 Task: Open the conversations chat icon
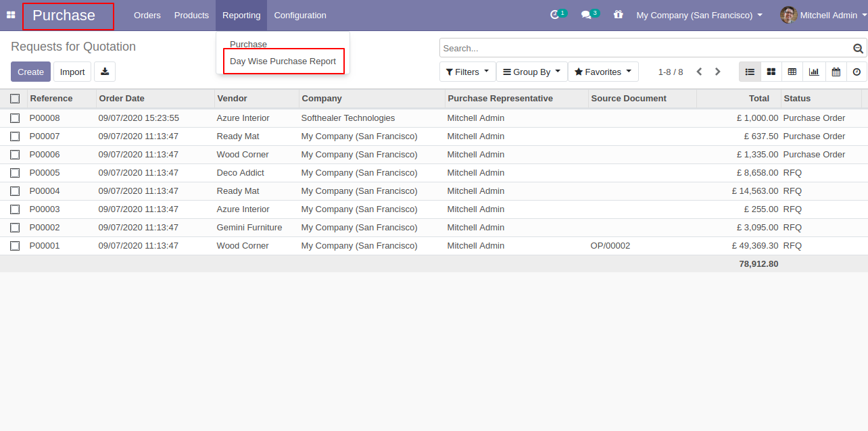586,15
